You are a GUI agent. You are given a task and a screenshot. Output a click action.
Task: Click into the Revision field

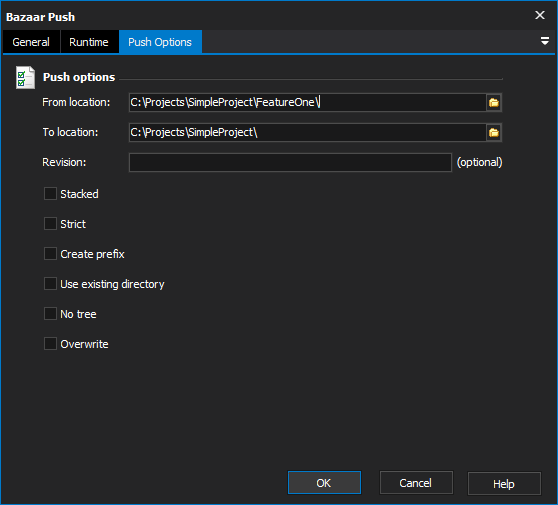click(290, 162)
